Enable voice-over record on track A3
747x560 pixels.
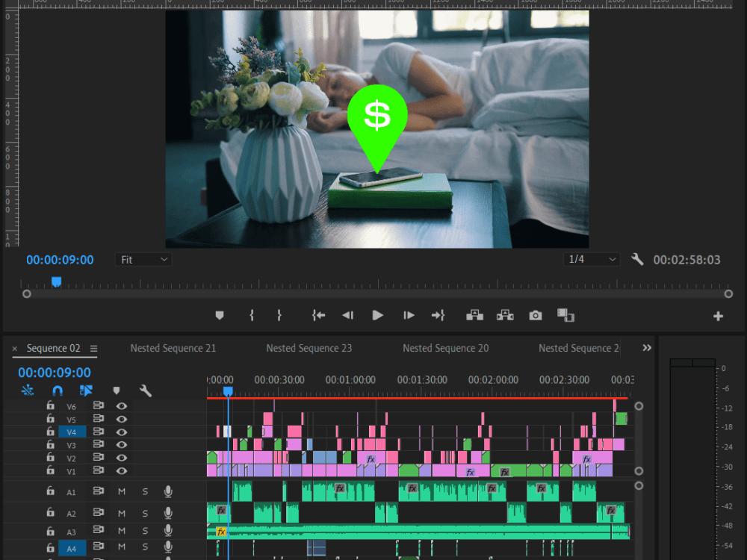[x=167, y=530]
